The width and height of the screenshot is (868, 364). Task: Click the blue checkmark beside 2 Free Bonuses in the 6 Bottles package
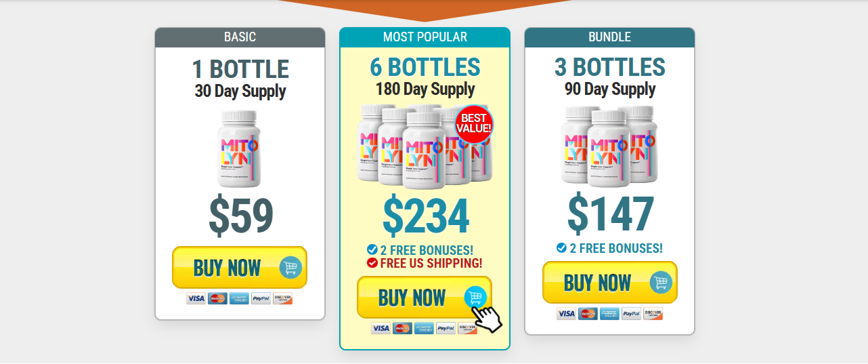372,249
